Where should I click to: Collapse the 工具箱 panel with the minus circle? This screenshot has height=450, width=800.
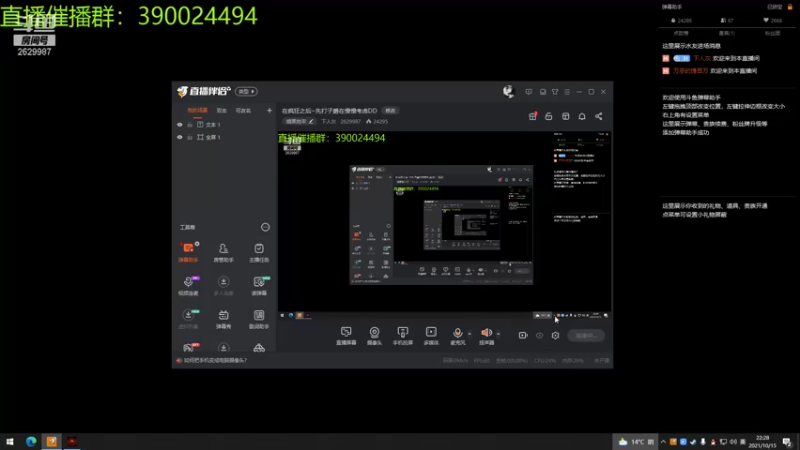[x=265, y=227]
